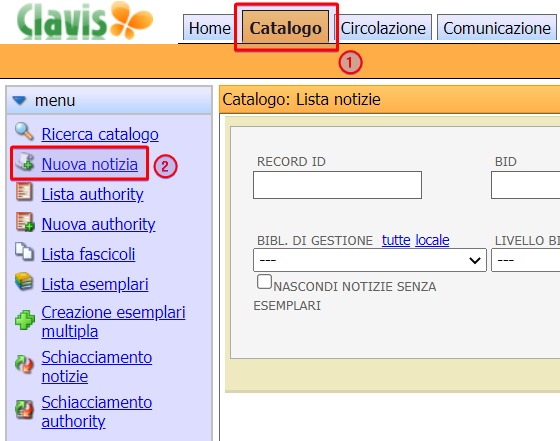This screenshot has height=441, width=560.
Task: Switch to the Comunicazione tab
Action: pos(496,28)
